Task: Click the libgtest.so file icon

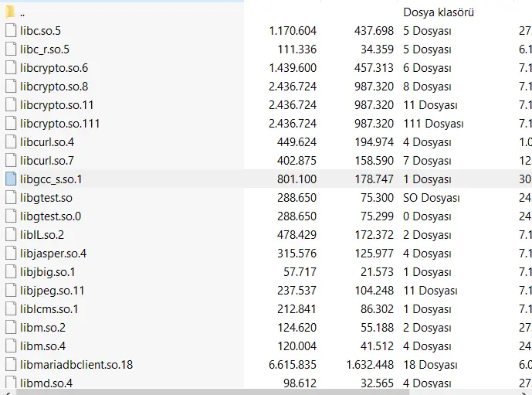Action: tap(11, 197)
